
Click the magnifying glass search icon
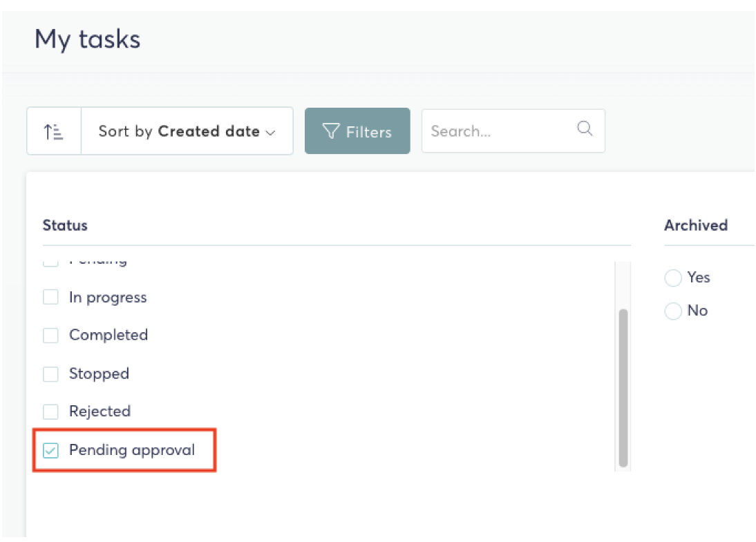(x=585, y=128)
